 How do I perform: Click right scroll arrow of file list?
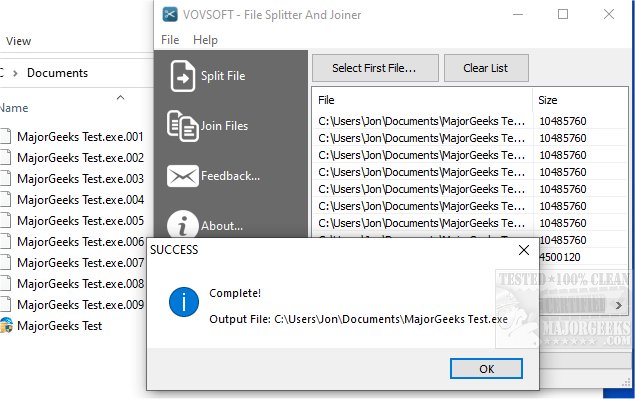coord(619,305)
